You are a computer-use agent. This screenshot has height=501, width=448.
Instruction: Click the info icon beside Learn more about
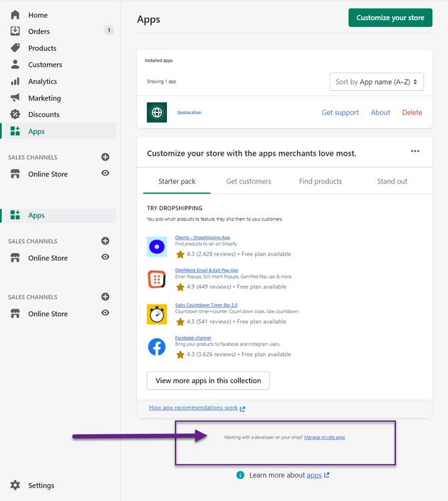(240, 475)
